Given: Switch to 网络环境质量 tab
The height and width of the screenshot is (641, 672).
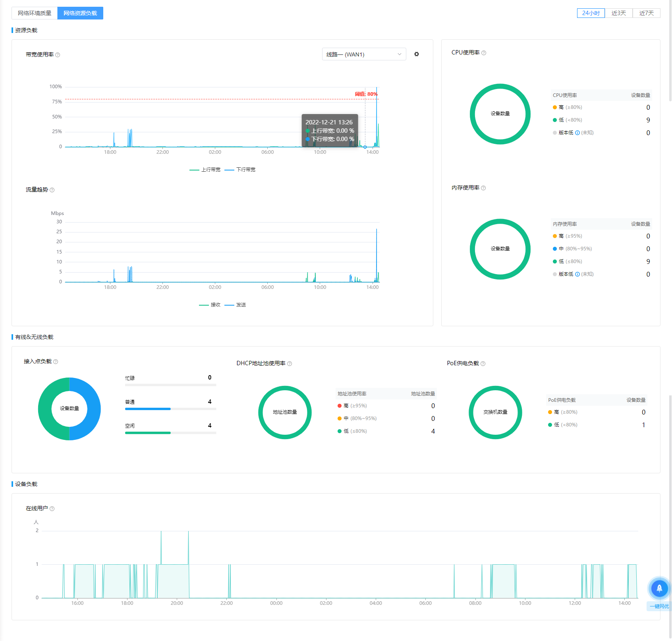Looking at the screenshot, I should pos(35,13).
